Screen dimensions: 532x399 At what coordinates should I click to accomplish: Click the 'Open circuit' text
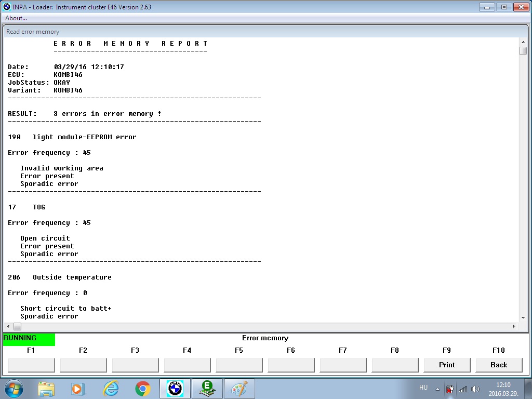(x=45, y=238)
